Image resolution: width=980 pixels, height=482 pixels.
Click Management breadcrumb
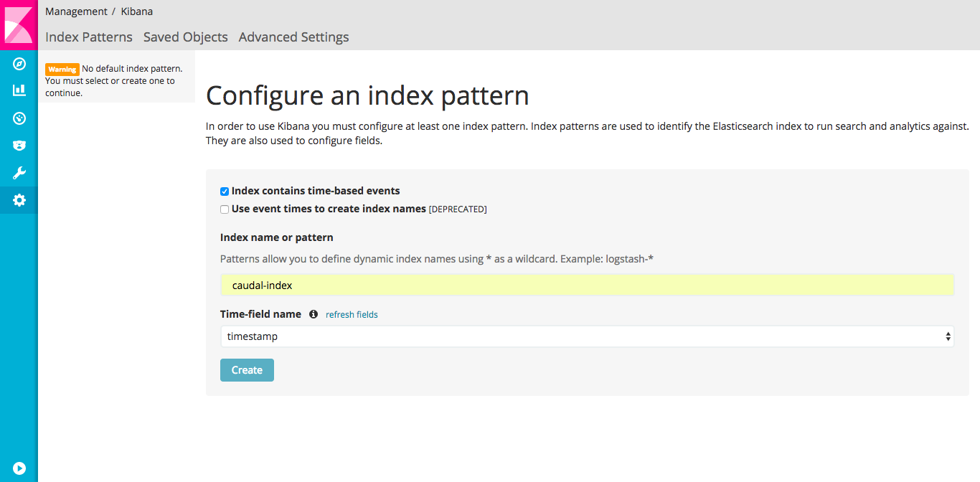(76, 11)
